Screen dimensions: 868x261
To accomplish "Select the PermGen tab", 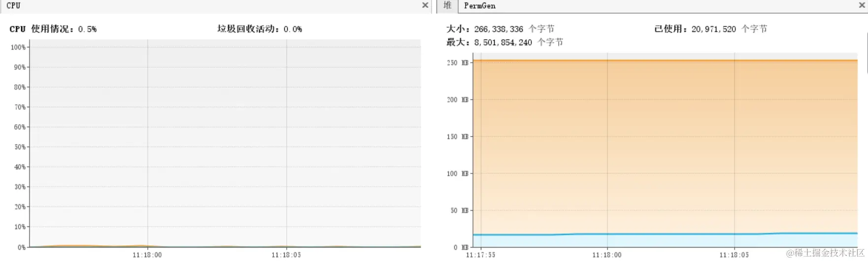I will pyautogui.click(x=479, y=6).
